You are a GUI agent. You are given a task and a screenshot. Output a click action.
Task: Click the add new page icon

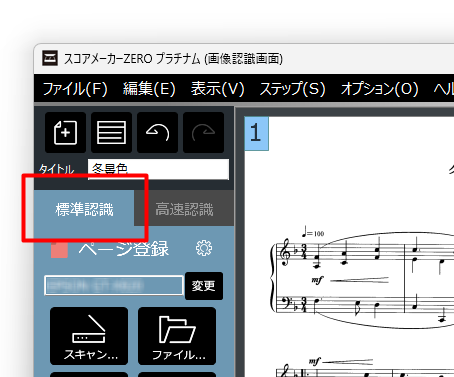coord(65,133)
